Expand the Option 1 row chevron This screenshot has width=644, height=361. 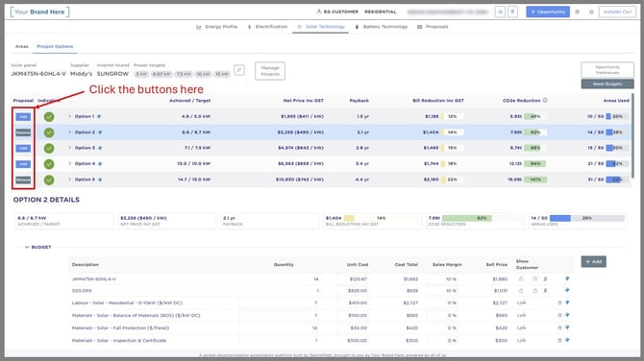70,116
